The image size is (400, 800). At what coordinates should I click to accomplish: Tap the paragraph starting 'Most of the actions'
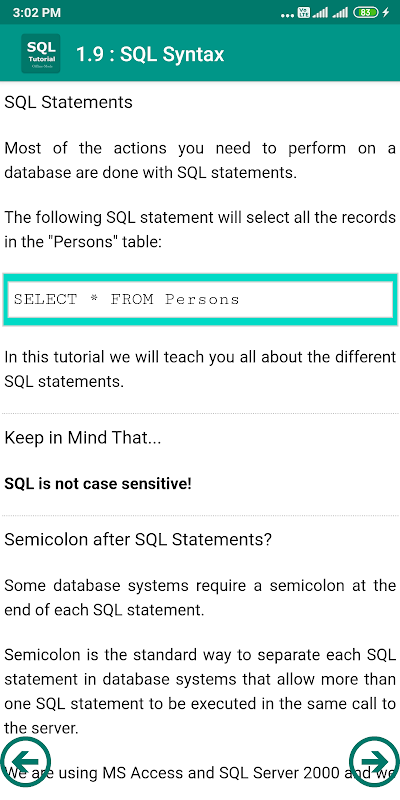[200, 160]
